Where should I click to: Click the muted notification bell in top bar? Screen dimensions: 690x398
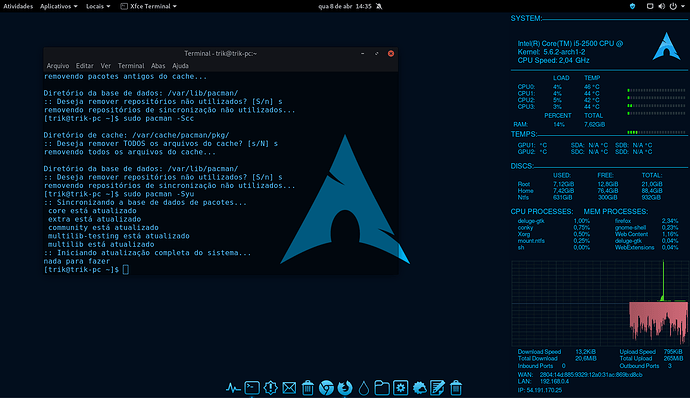[379, 6]
